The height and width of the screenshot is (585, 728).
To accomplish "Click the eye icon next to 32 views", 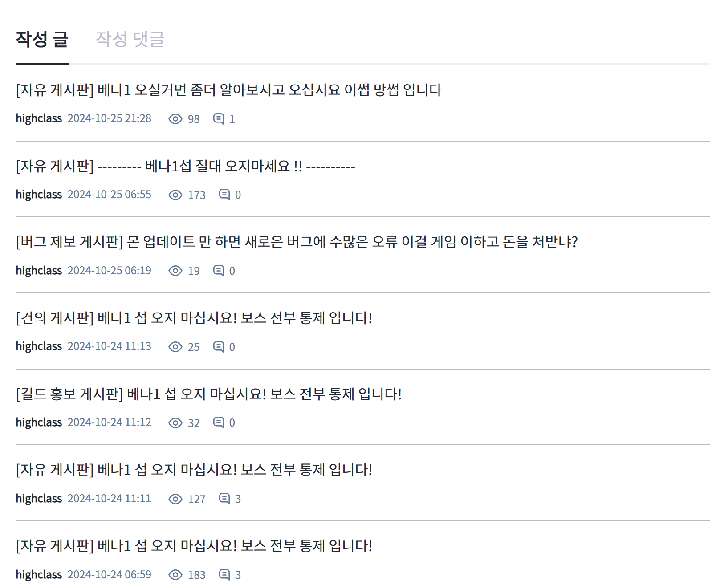I will (175, 423).
